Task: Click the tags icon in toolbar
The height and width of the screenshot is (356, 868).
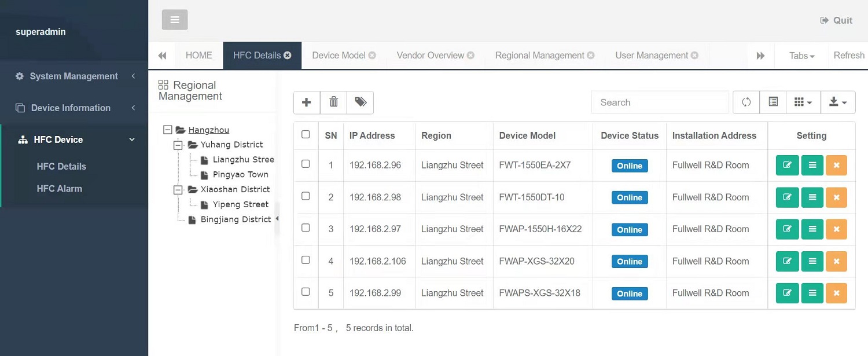Action: coord(361,102)
